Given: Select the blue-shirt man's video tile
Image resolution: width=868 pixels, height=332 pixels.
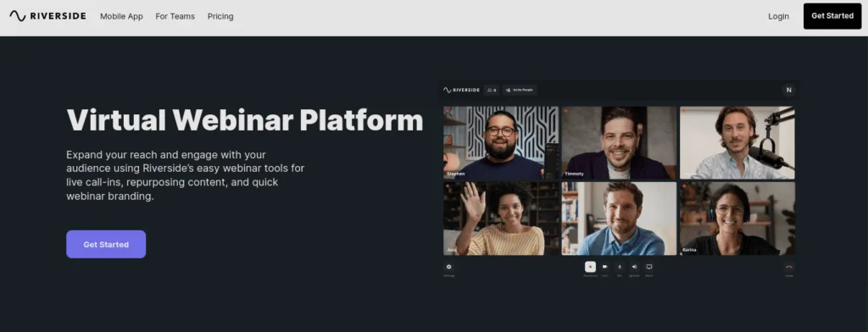Looking at the screenshot, I should [619, 219].
